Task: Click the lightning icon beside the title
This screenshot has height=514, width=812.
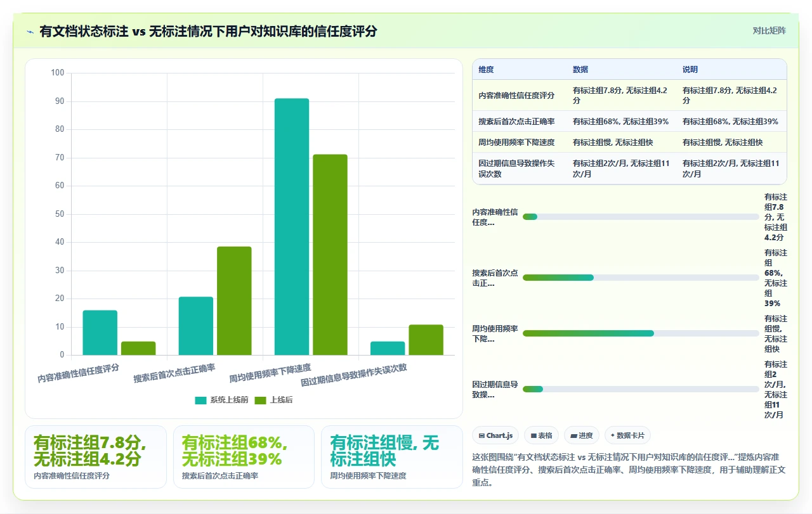Action: click(30, 31)
